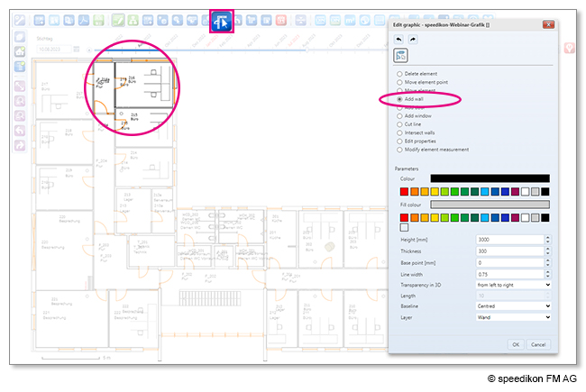The image size is (586, 392).
Task: Expand the Baseline dropdown set to Centred
Action: [x=514, y=306]
